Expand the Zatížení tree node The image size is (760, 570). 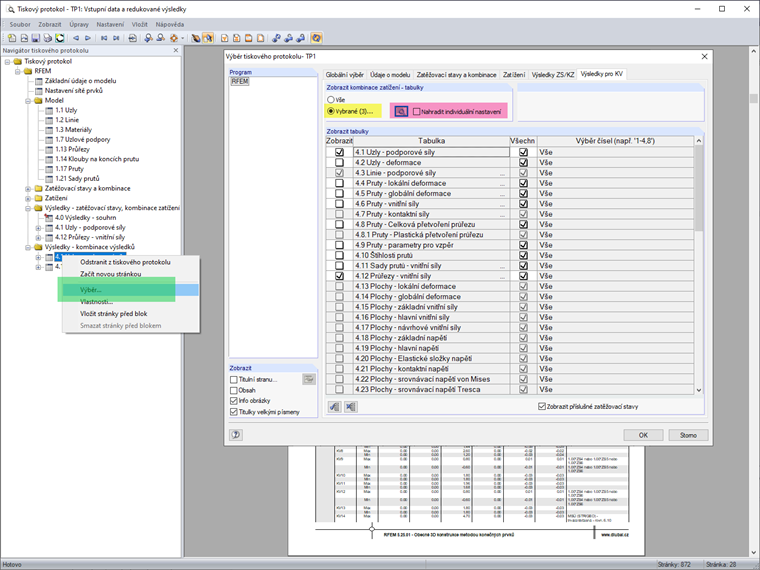pyautogui.click(x=27, y=198)
